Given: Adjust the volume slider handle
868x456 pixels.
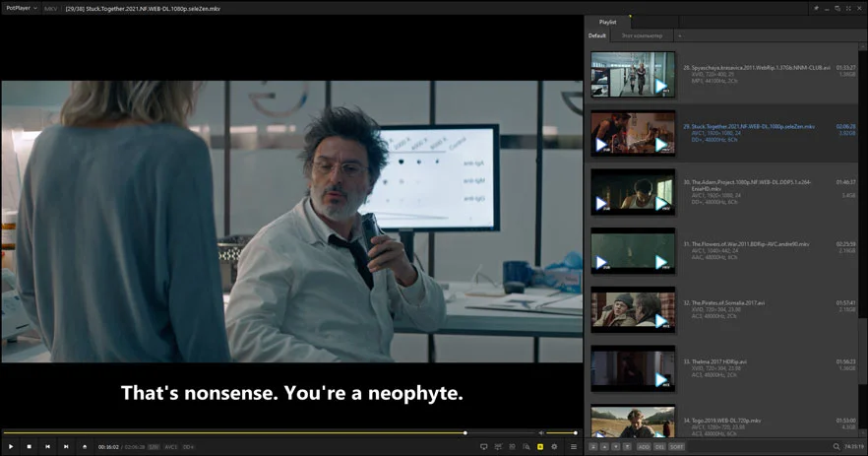Looking at the screenshot, I should (x=575, y=432).
